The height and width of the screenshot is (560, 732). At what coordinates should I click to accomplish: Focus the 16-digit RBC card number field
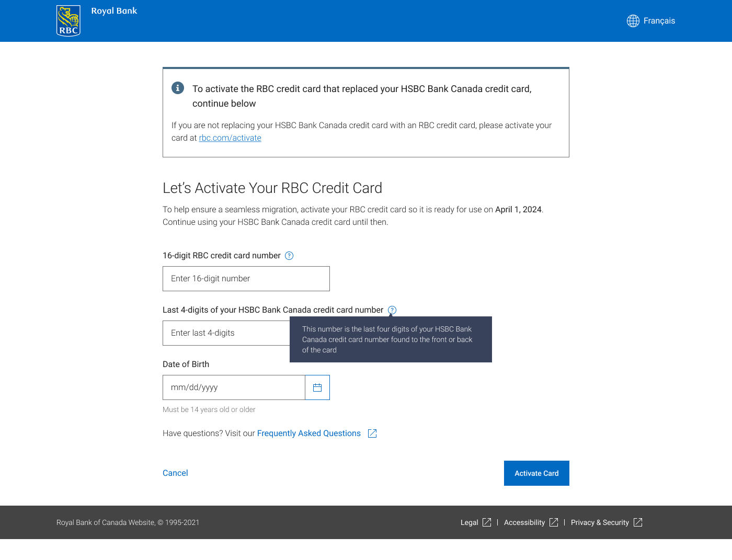246,279
